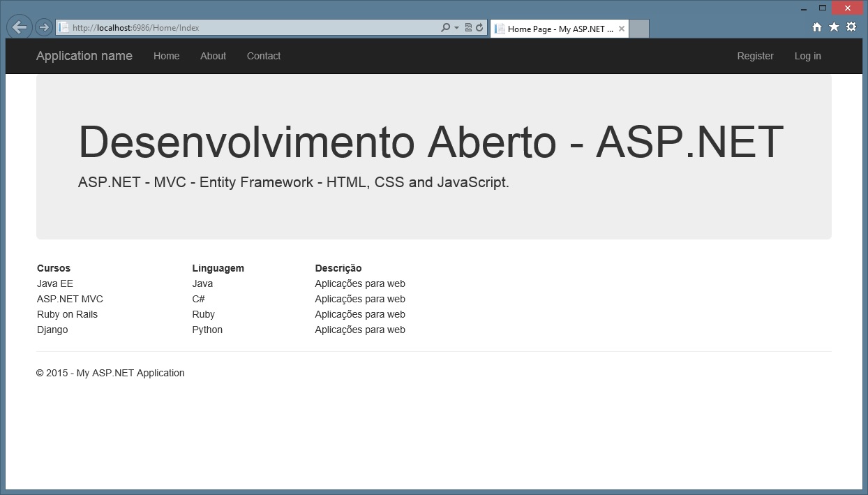Click inside the localhost URL address field
This screenshot has height=495, width=868.
coord(244,28)
